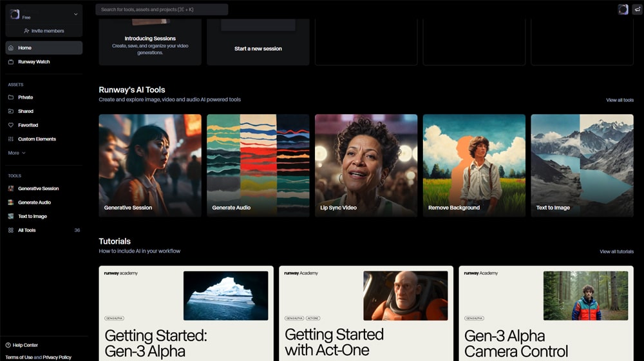This screenshot has height=361, width=644.
Task: Click the invite members person icon
Action: click(x=26, y=31)
